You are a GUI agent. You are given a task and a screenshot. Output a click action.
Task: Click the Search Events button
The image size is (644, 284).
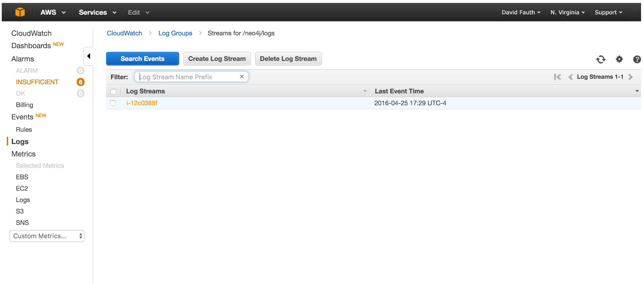(142, 59)
